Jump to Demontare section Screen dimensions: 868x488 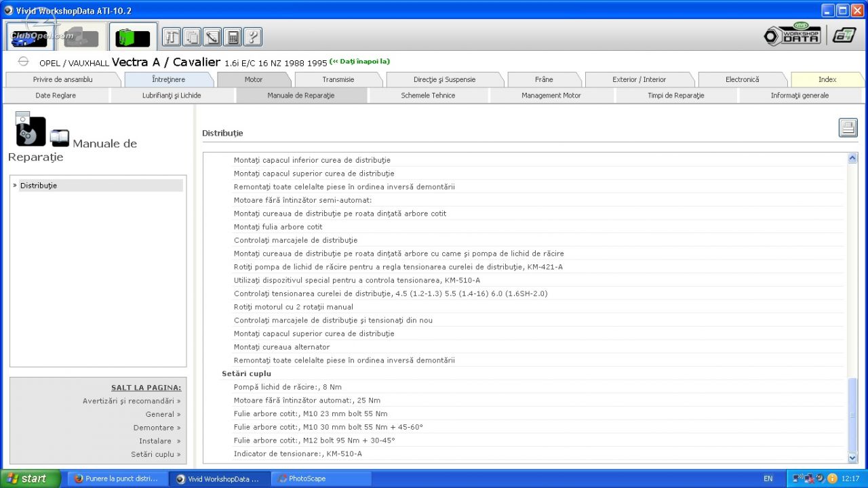pyautogui.click(x=157, y=428)
